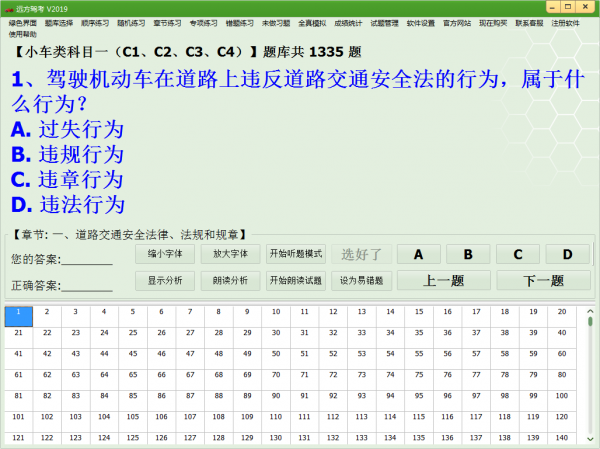The width and height of the screenshot is (600, 449).
Task: Choose answer B button
Action: pos(468,254)
